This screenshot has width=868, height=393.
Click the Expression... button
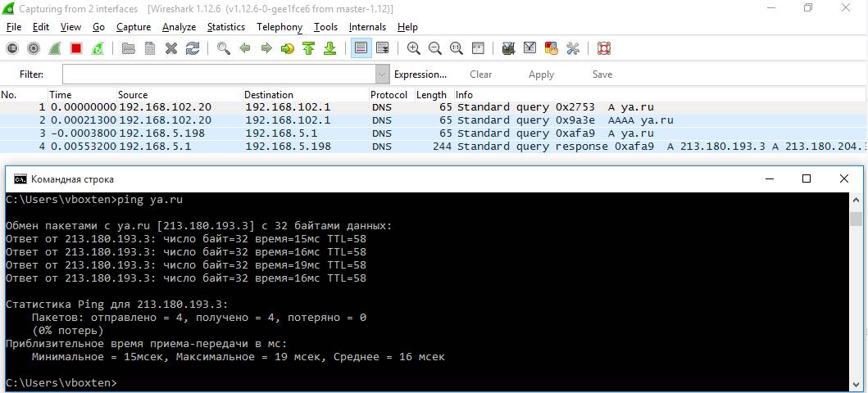click(x=420, y=75)
